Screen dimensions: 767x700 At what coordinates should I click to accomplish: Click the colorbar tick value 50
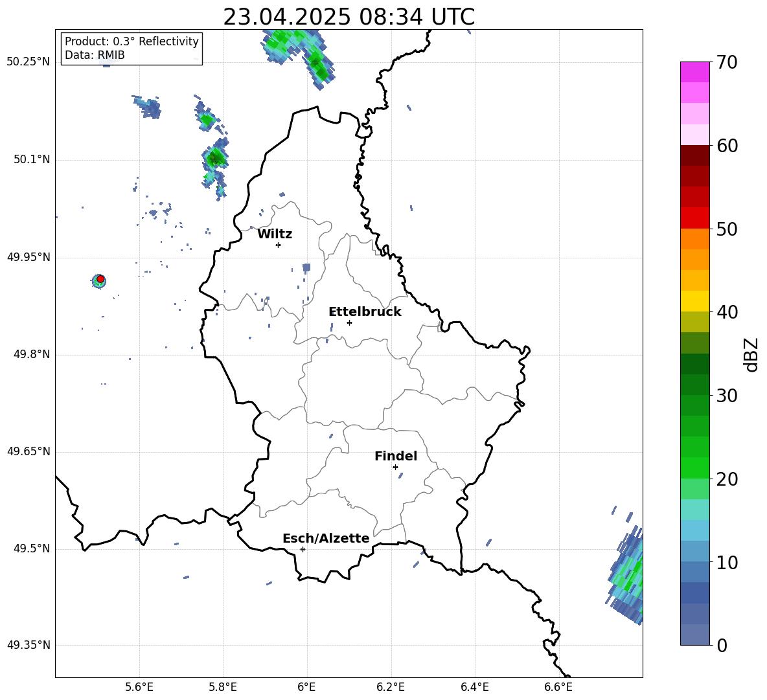(x=726, y=229)
